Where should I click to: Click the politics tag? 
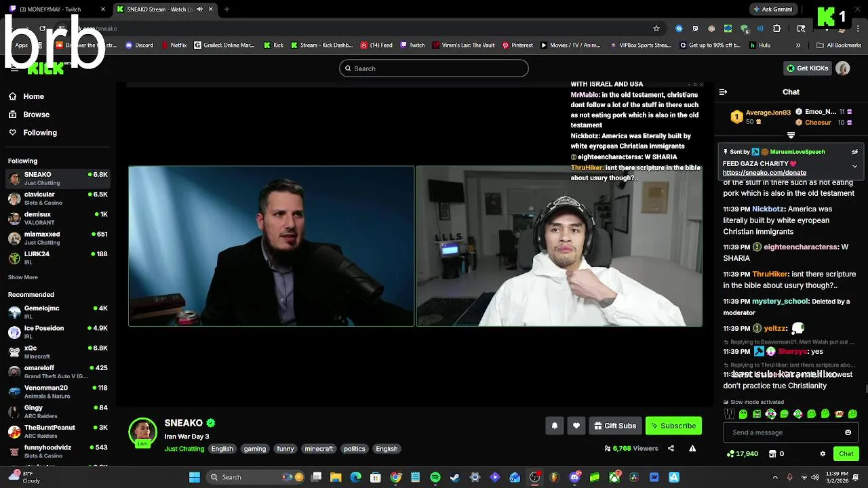click(x=354, y=449)
